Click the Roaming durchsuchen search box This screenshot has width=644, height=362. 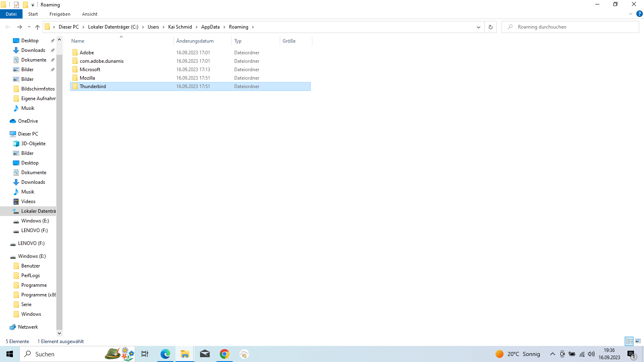point(570,27)
